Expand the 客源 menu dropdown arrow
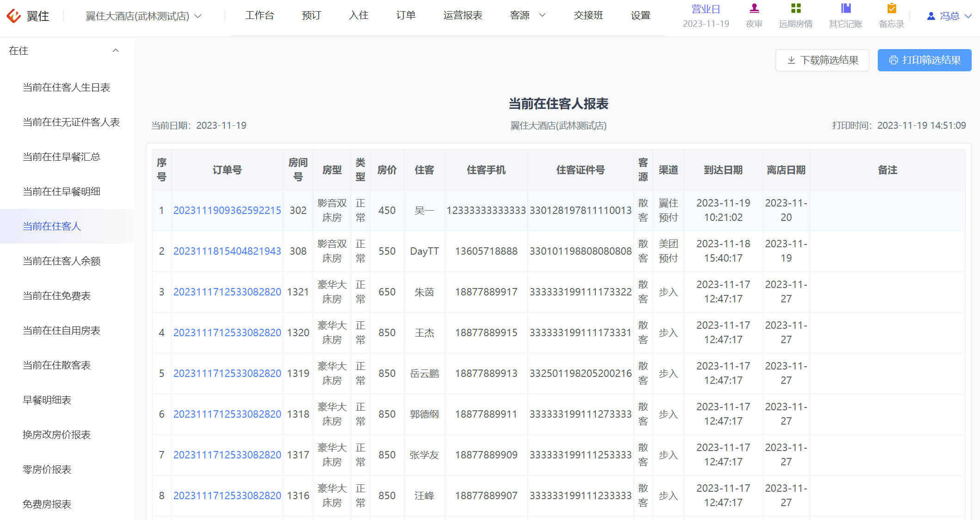Viewport: 980px width, 520px height. (x=543, y=15)
